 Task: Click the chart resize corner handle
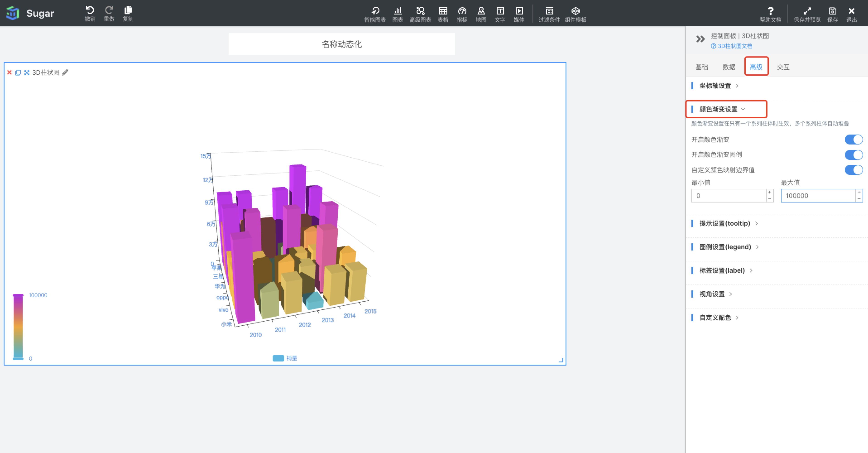561,360
